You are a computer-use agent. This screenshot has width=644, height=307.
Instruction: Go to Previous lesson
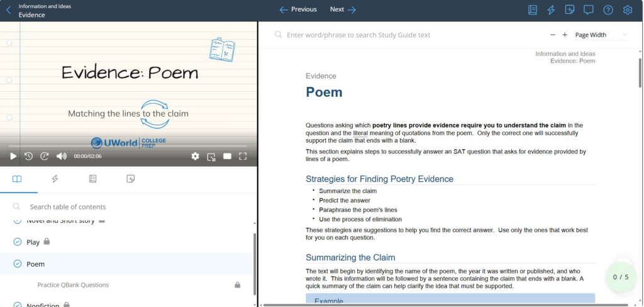click(x=298, y=9)
